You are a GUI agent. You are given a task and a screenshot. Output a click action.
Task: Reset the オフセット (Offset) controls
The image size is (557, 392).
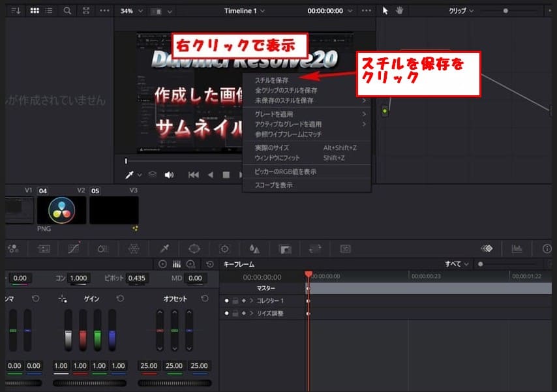(x=205, y=299)
